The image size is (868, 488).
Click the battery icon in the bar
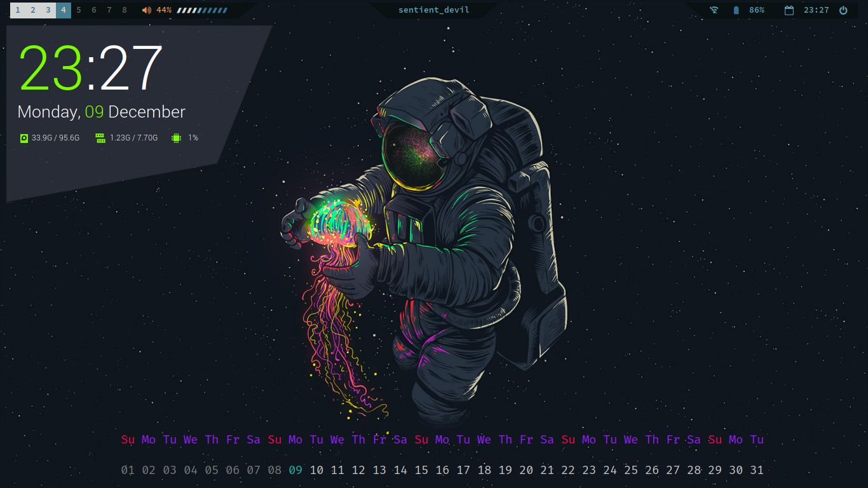click(736, 10)
